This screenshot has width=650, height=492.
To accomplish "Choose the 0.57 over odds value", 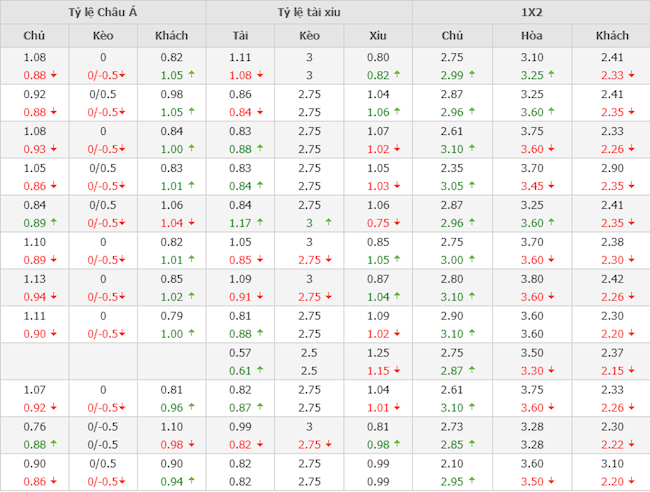I will [x=240, y=354].
